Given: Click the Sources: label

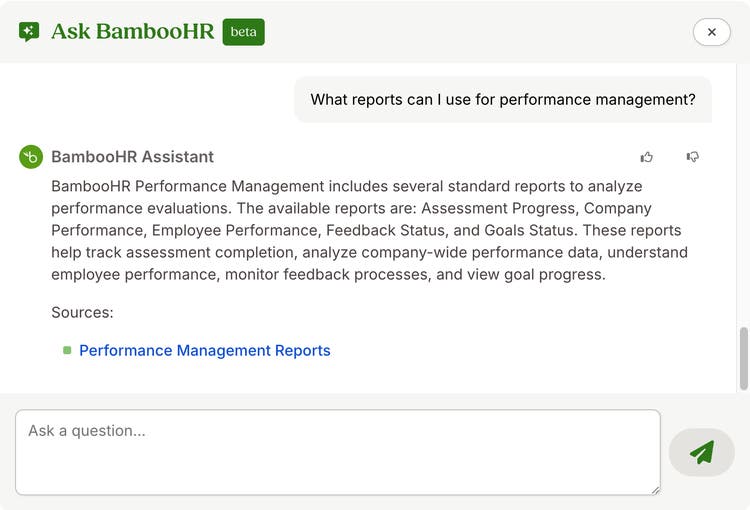Looking at the screenshot, I should tap(82, 312).
